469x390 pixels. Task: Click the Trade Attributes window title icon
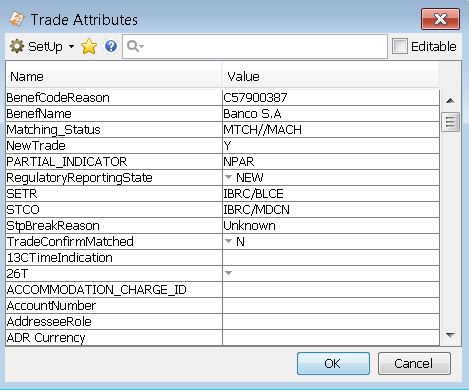[17, 19]
